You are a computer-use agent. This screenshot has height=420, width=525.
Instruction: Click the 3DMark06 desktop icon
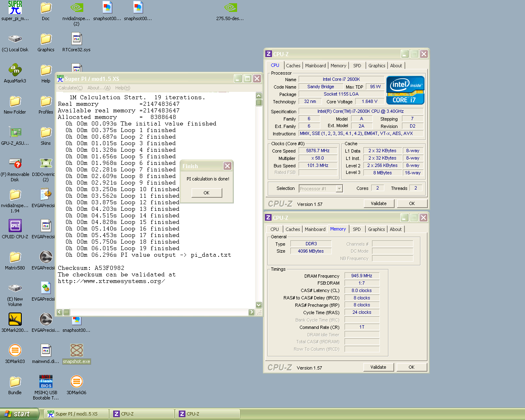[x=76, y=382]
